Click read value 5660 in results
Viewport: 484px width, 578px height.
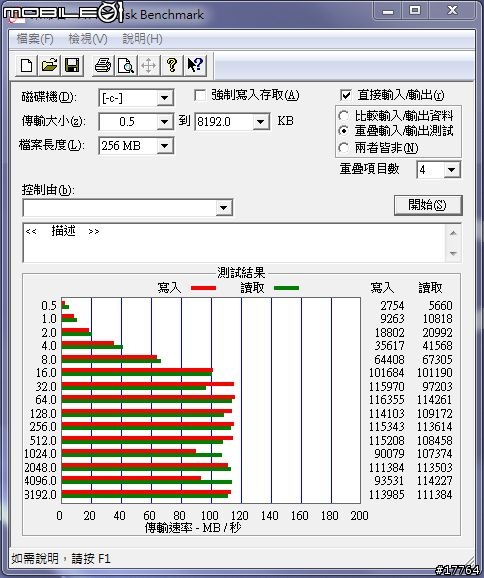tap(440, 306)
